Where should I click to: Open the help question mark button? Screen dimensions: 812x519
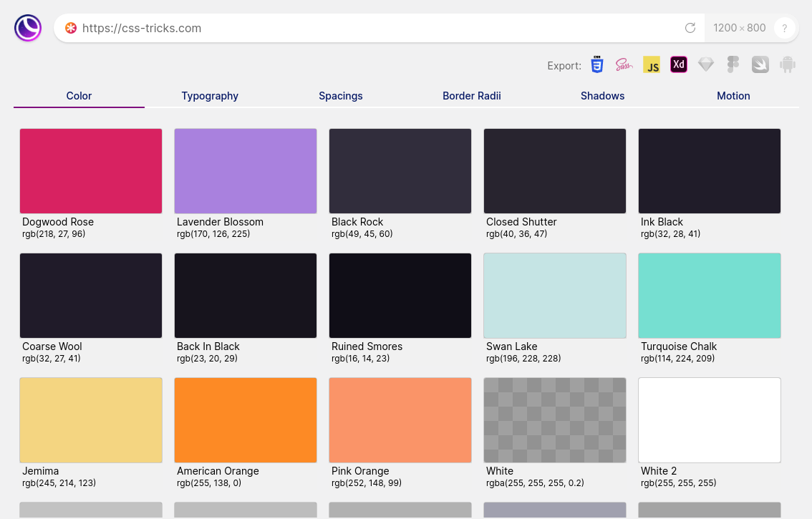click(785, 28)
